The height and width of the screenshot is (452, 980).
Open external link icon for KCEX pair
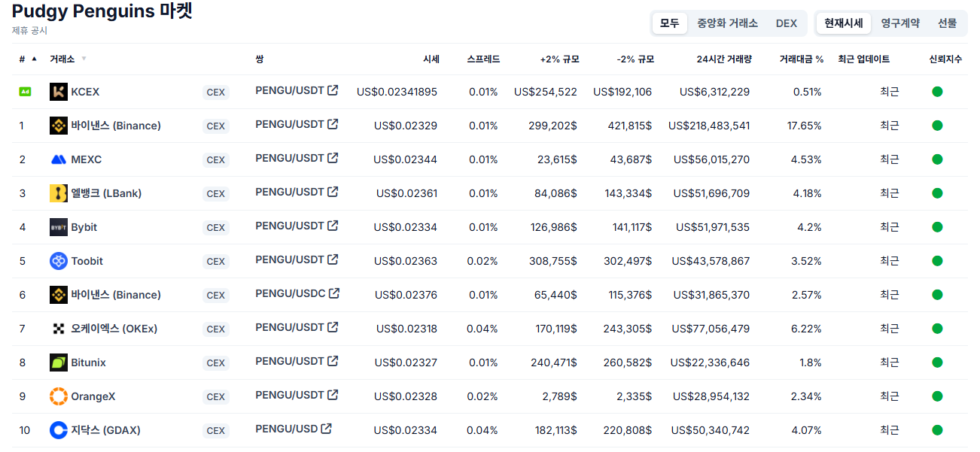pyautogui.click(x=333, y=90)
